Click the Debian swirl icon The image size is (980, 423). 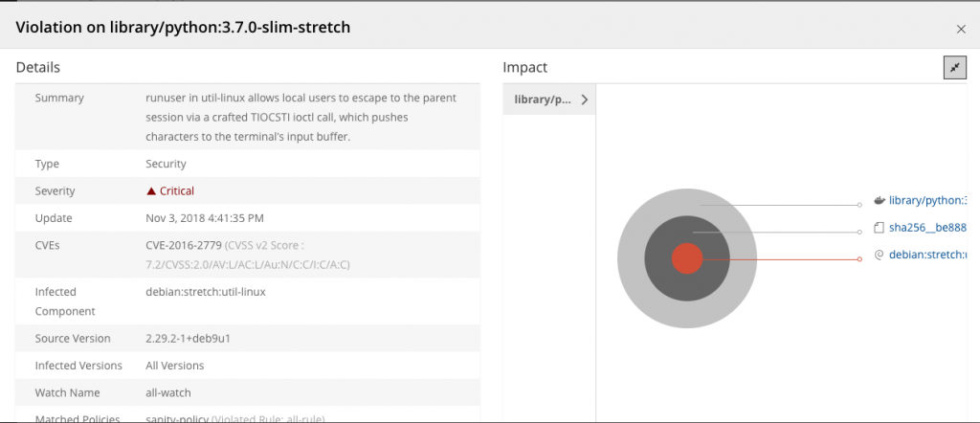[x=880, y=256]
